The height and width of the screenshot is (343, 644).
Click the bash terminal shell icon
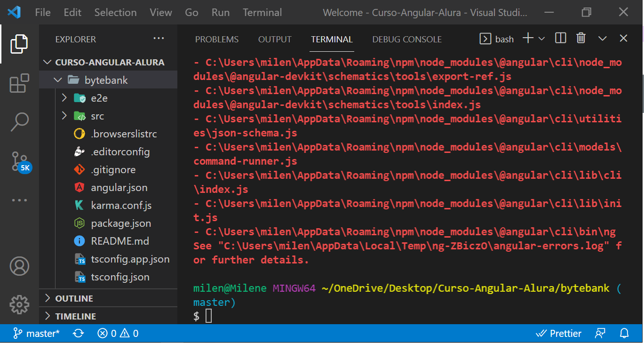coord(485,39)
